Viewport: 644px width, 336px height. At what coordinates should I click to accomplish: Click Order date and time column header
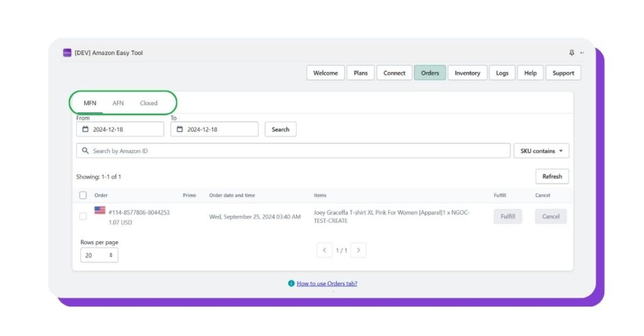coord(232,195)
